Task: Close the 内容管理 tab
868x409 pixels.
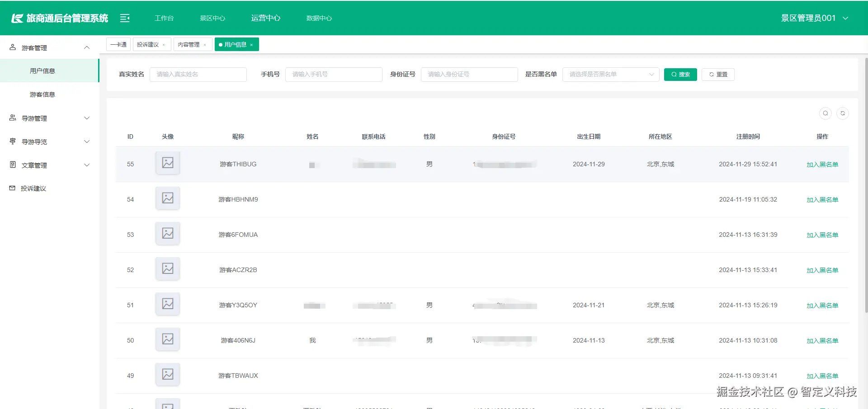Action: pos(205,45)
